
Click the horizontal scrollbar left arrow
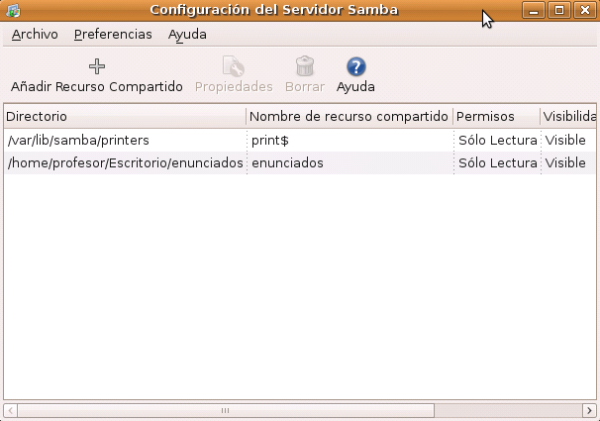[x=11, y=410]
